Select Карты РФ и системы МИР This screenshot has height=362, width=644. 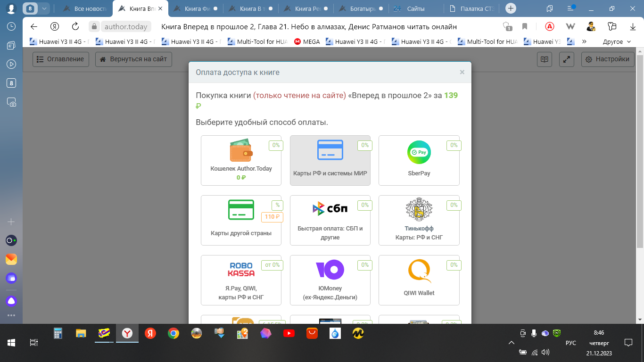[330, 160]
